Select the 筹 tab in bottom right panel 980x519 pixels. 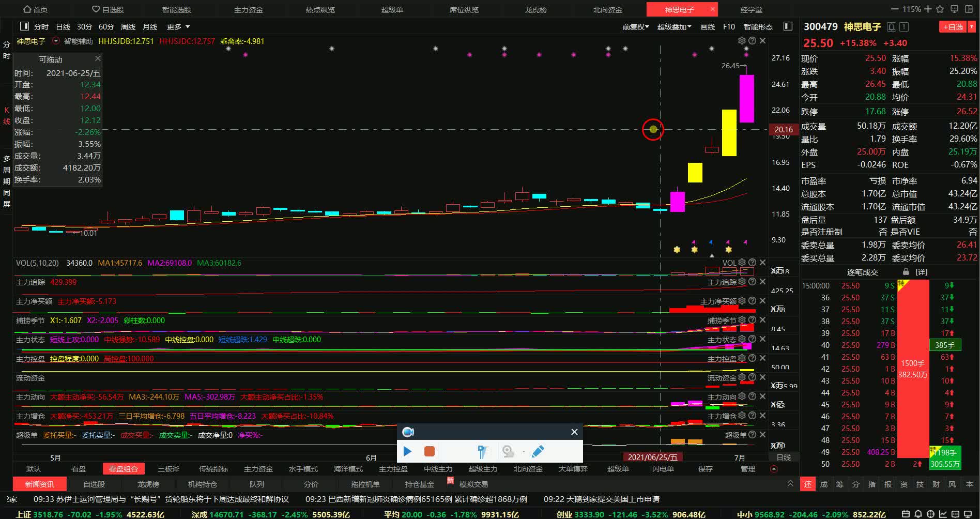839,484
